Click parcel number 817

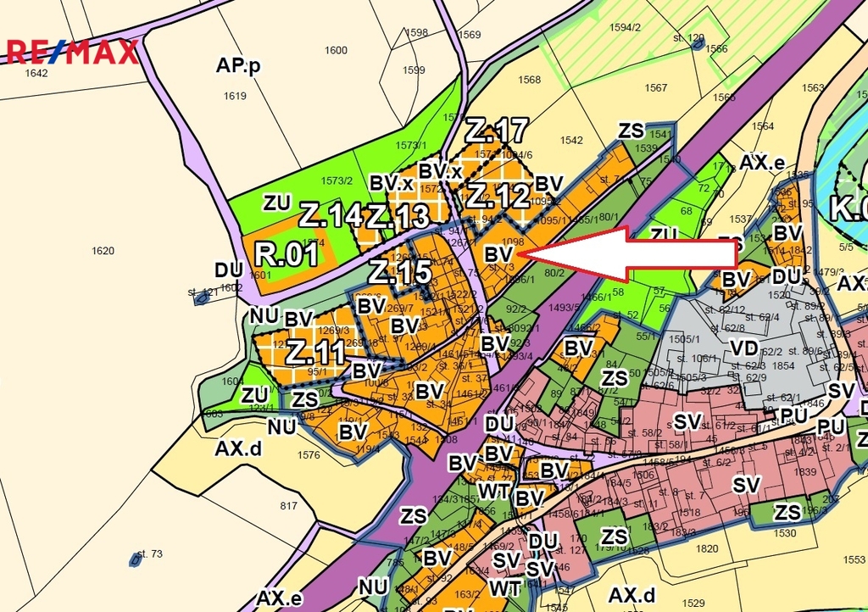point(288,506)
